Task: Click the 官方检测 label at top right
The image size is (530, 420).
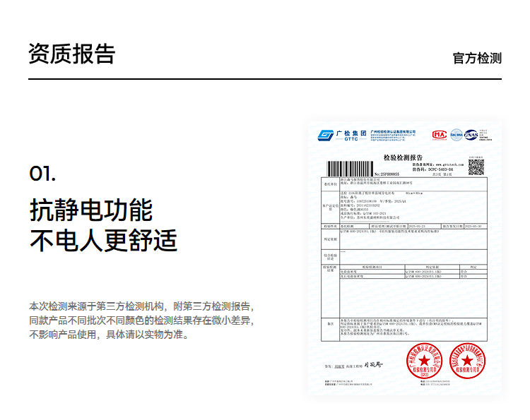Action: tap(477, 58)
